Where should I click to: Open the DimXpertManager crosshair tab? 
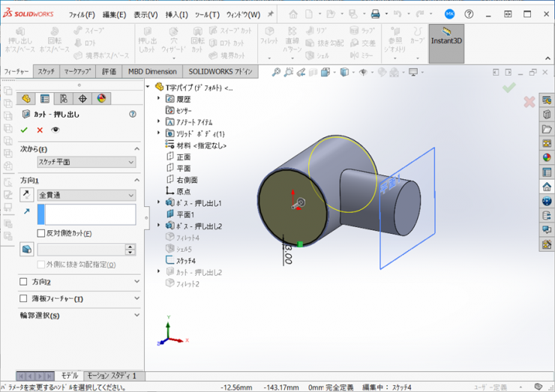[82, 99]
